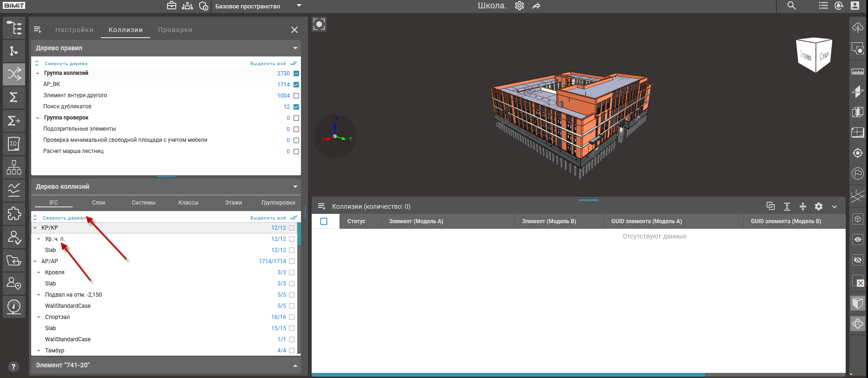Toggle select-all checkbox in collisions table header
Image resolution: width=868 pixels, height=378 pixels.
click(324, 221)
